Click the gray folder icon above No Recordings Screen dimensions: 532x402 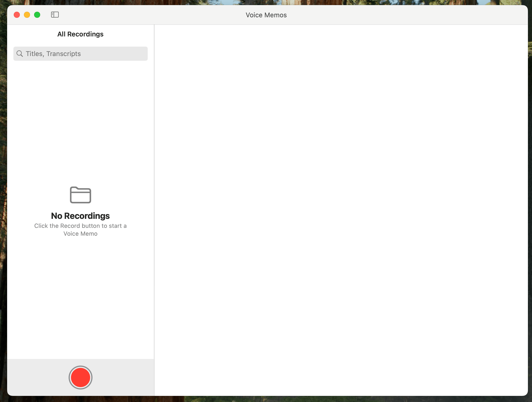point(80,195)
